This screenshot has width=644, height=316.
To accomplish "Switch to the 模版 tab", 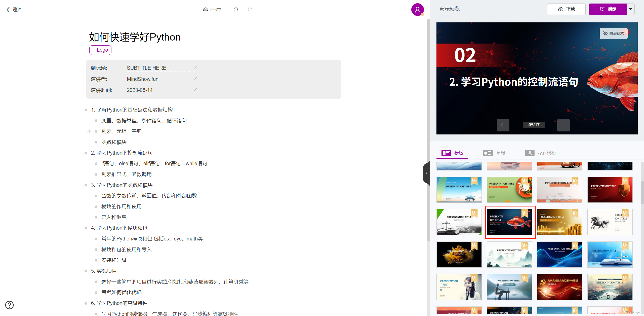I will 452,153.
